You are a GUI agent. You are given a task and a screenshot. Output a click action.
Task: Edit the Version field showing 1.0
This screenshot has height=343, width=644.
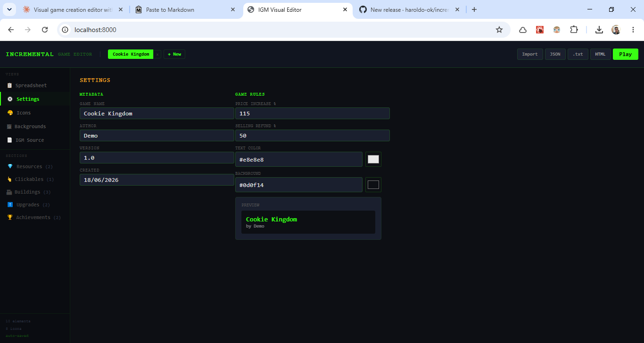[x=157, y=157]
